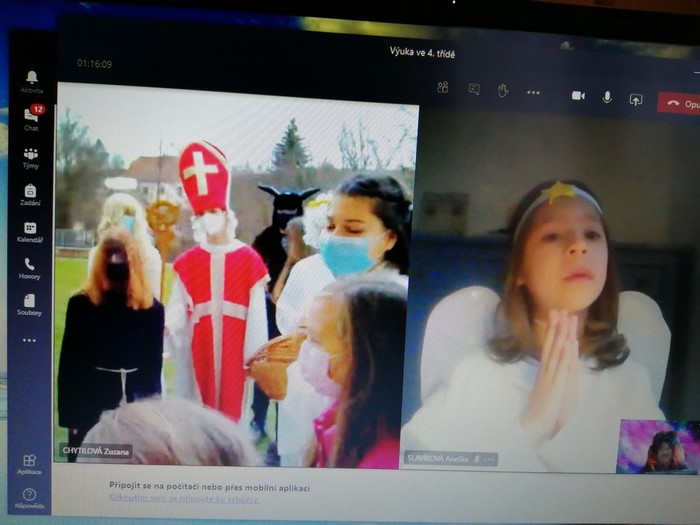Open the share screen tray

coord(635,99)
